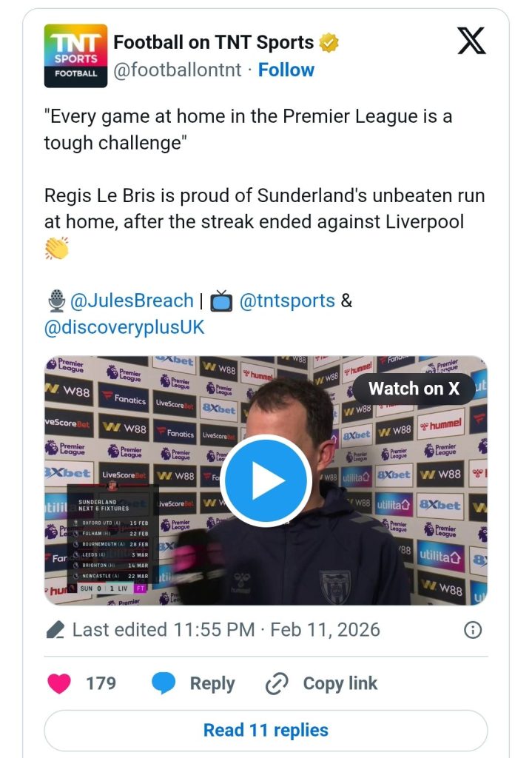The image size is (532, 758).
Task: Click the Reply label
Action: click(x=212, y=683)
